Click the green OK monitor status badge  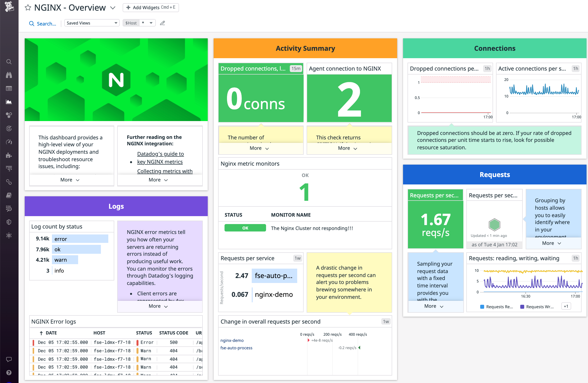245,228
